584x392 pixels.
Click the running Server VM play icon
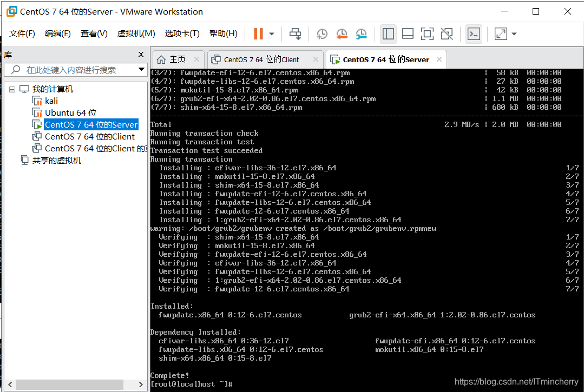click(x=37, y=124)
